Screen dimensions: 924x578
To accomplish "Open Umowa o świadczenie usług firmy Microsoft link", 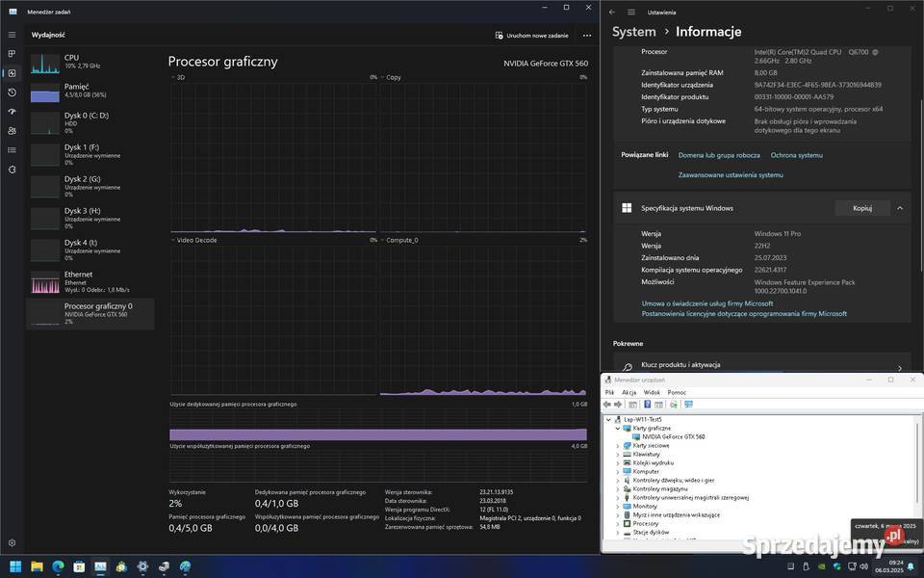I will pyautogui.click(x=707, y=303).
